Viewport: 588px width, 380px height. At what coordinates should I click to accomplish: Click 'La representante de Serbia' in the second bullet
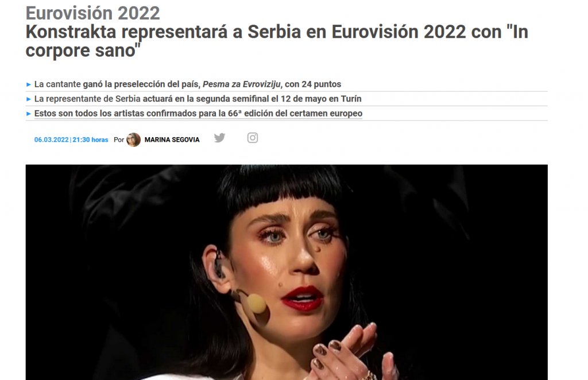pos(87,99)
